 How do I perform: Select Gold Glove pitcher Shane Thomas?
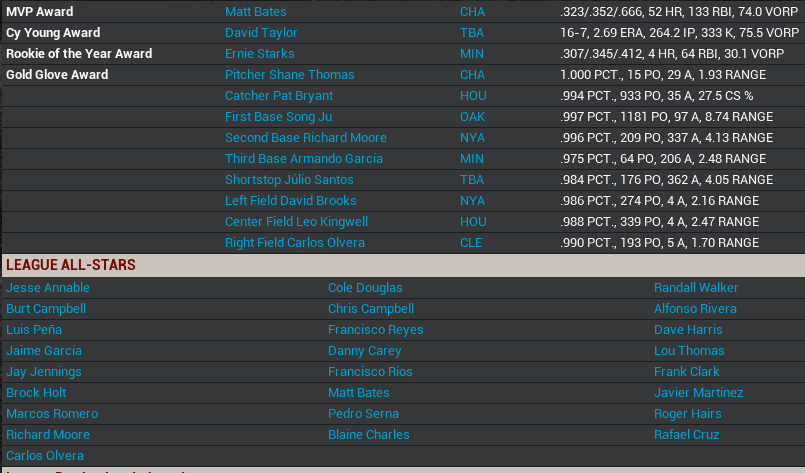coord(289,75)
